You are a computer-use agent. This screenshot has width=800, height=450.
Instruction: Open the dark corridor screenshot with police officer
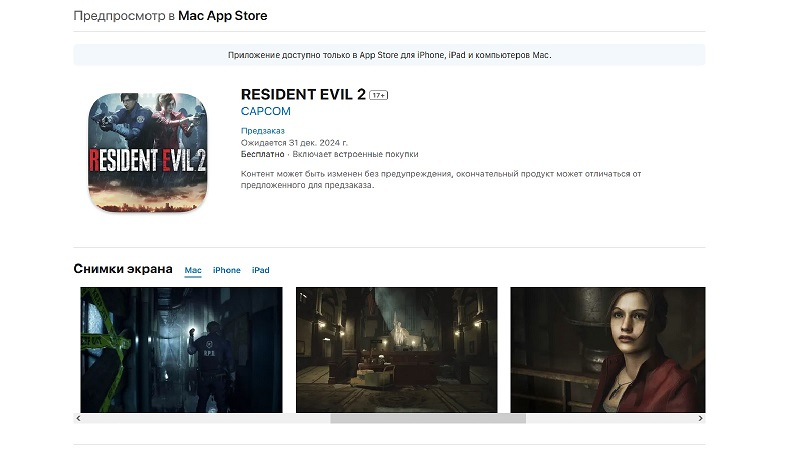coord(181,349)
